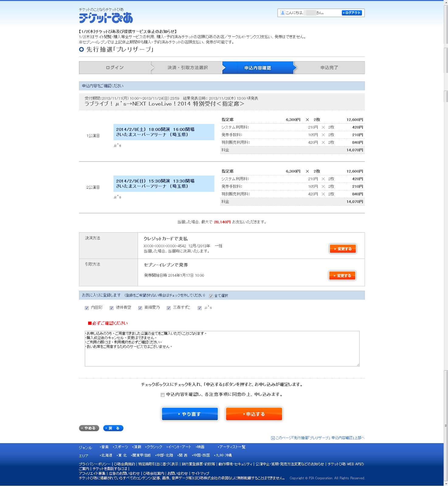
Task: Check the 申込内容を確認し agreement checkbox
Action: (x=163, y=395)
